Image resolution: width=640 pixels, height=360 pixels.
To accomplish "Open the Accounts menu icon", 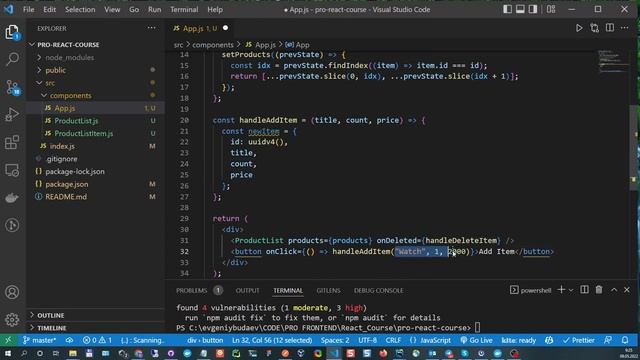I will pyautogui.click(x=12, y=292).
